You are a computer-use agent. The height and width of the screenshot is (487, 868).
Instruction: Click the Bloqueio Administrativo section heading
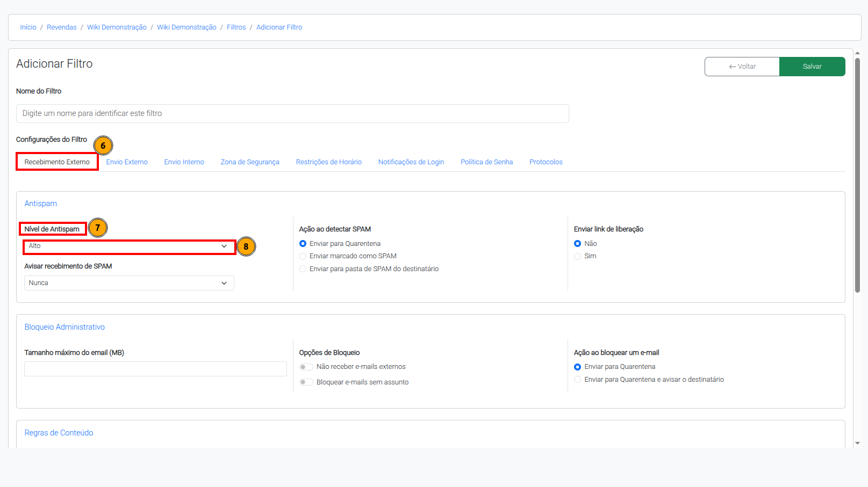click(x=64, y=327)
